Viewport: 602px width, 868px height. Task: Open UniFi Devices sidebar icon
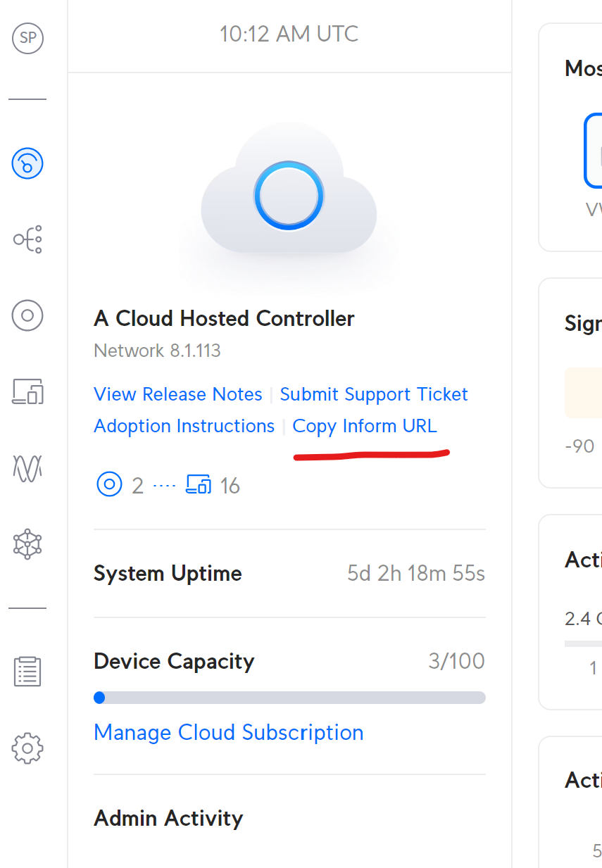click(x=27, y=315)
